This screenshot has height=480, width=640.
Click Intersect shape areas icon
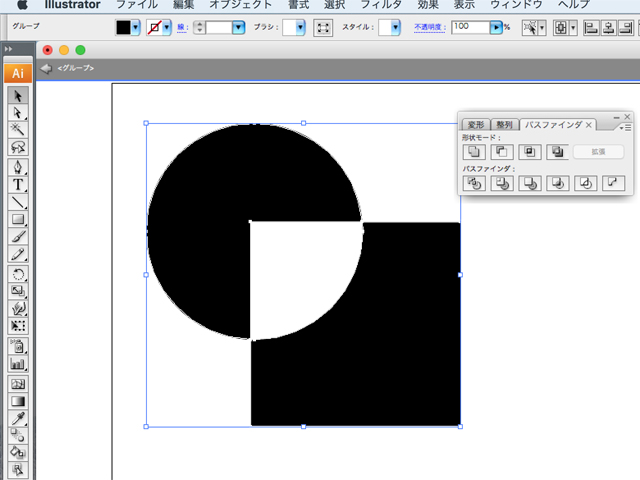pyautogui.click(x=529, y=152)
